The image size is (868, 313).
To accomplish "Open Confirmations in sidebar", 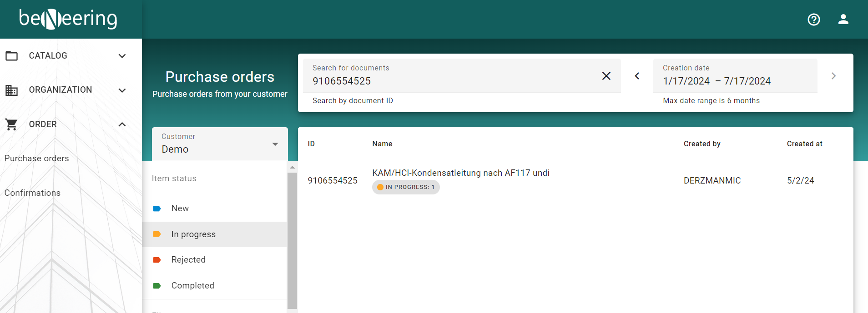I will (x=32, y=193).
